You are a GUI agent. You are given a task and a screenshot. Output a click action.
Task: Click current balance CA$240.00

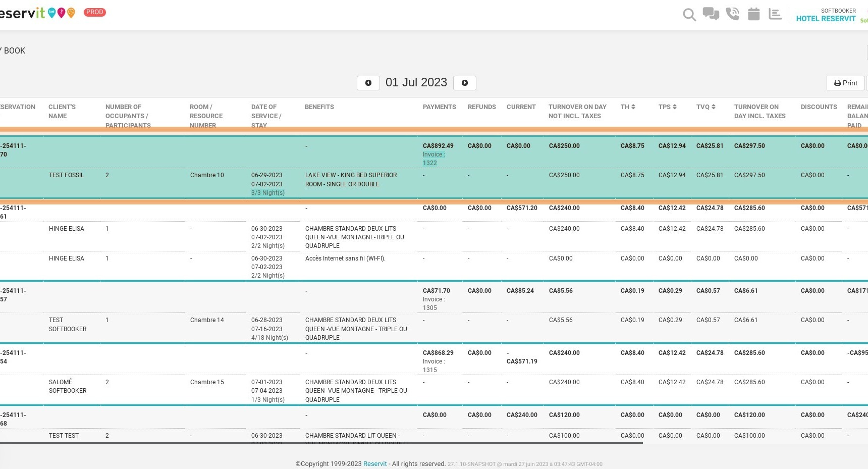[522, 415]
